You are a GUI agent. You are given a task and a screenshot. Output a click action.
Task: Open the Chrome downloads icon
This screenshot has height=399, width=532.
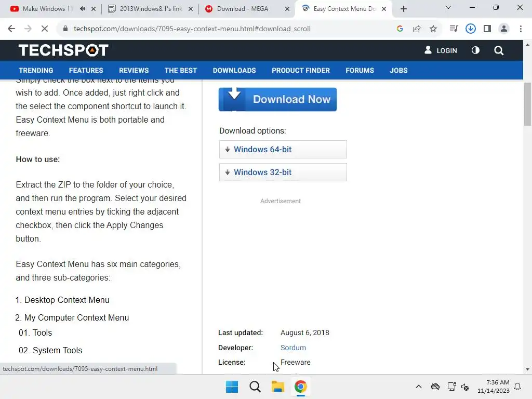coord(470,29)
